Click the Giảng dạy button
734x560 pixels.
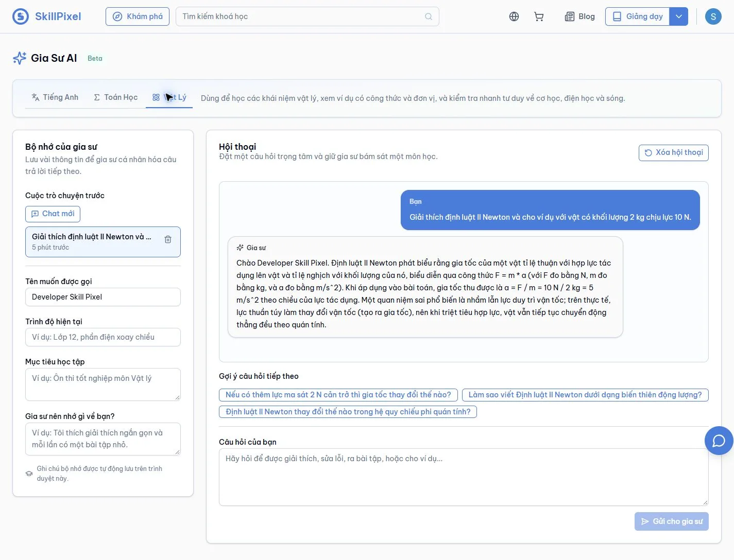pos(638,16)
